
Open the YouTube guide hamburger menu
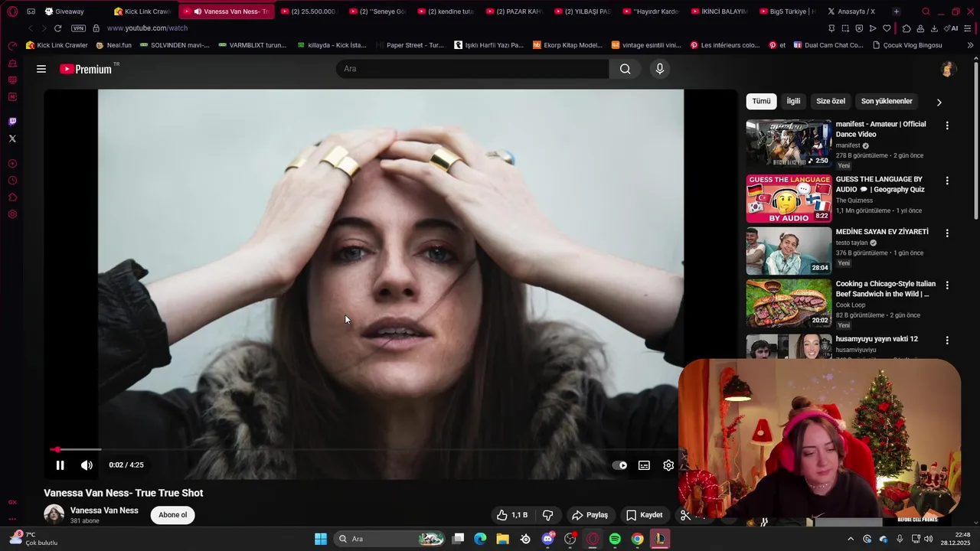(41, 69)
